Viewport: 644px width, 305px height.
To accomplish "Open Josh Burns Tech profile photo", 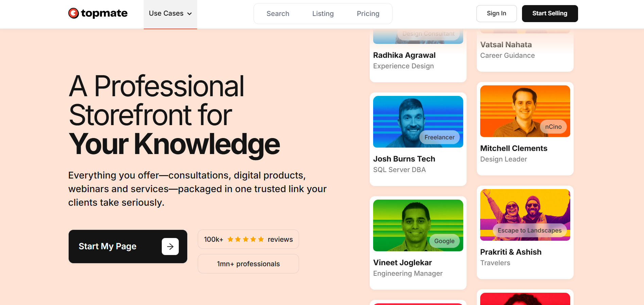I will (418, 122).
